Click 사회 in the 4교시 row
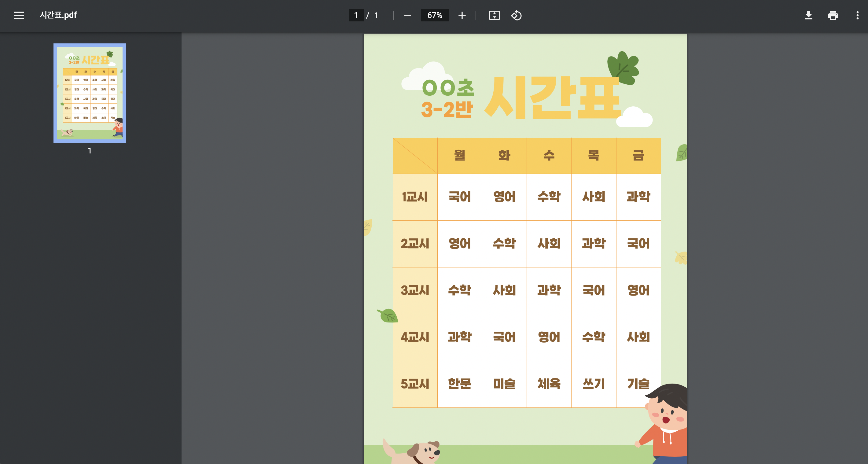868x464 pixels. coord(638,337)
